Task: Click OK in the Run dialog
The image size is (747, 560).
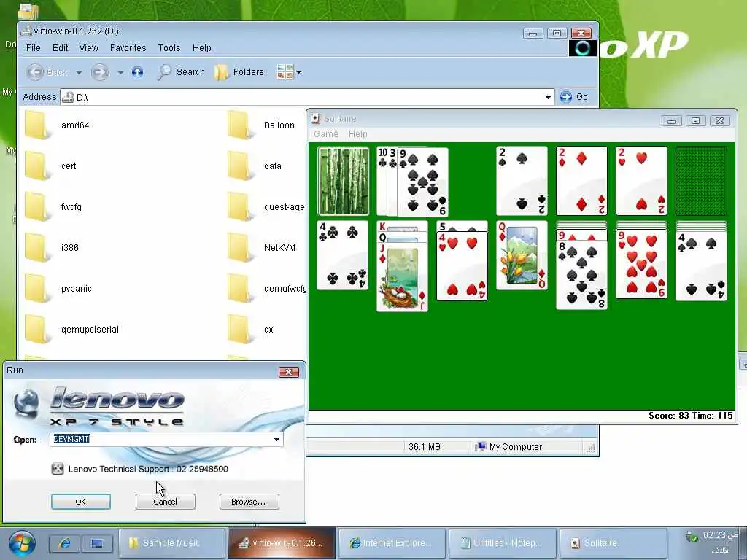Action: (x=80, y=502)
